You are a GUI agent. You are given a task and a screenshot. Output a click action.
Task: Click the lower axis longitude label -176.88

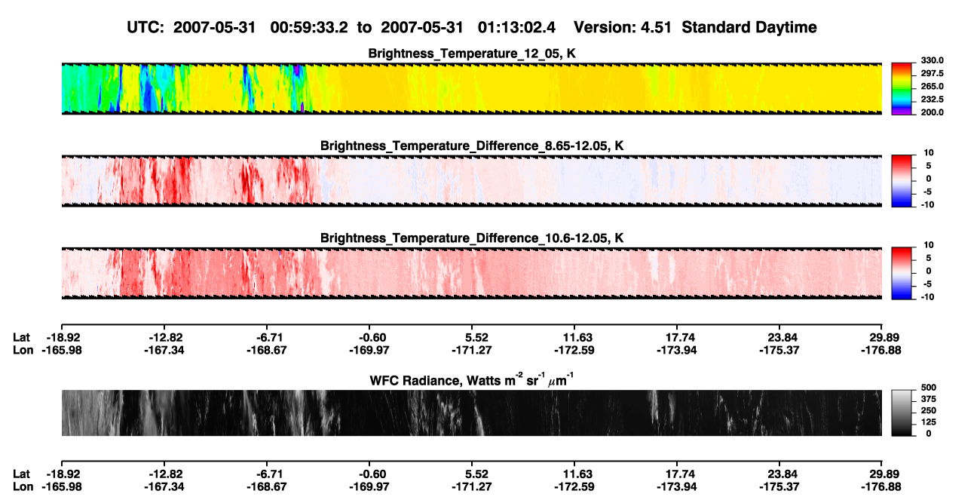[x=883, y=486]
